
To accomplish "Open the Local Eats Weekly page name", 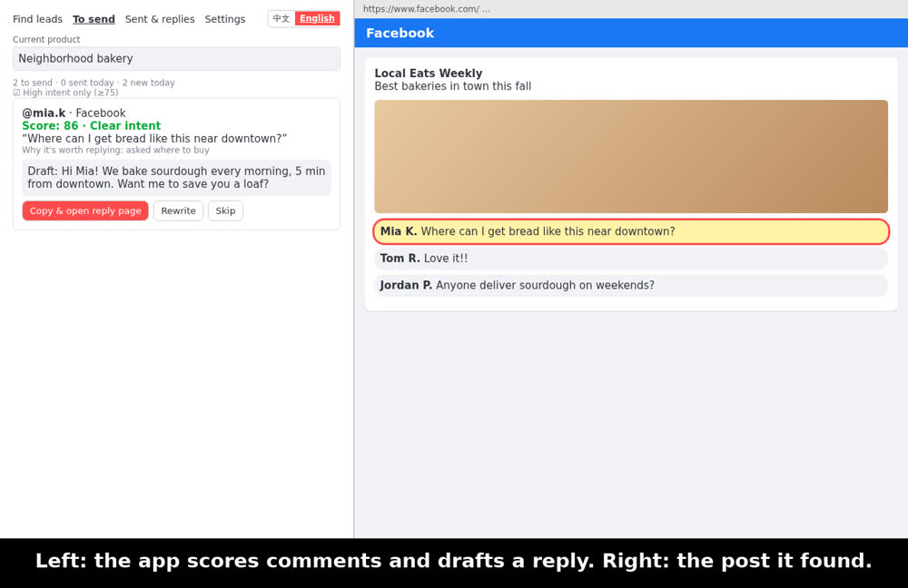I will coord(428,73).
